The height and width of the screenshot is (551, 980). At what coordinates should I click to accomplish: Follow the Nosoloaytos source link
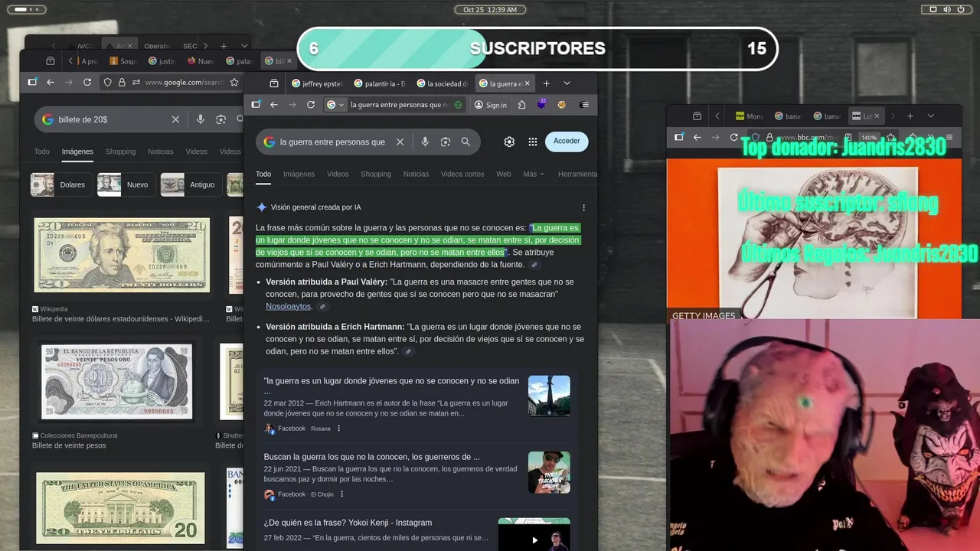pos(289,306)
